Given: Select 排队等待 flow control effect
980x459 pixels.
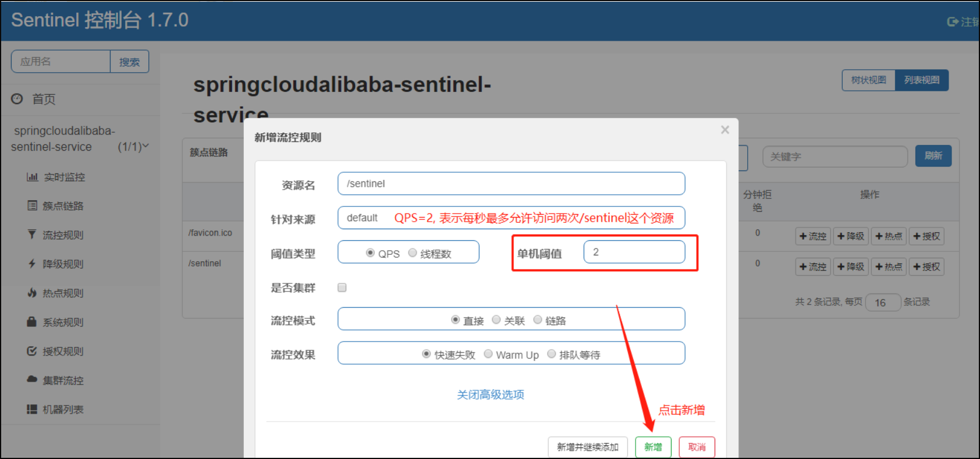Looking at the screenshot, I should click(552, 354).
